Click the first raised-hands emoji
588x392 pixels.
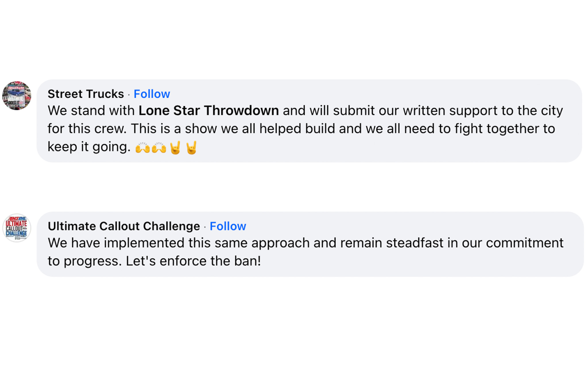143,148
